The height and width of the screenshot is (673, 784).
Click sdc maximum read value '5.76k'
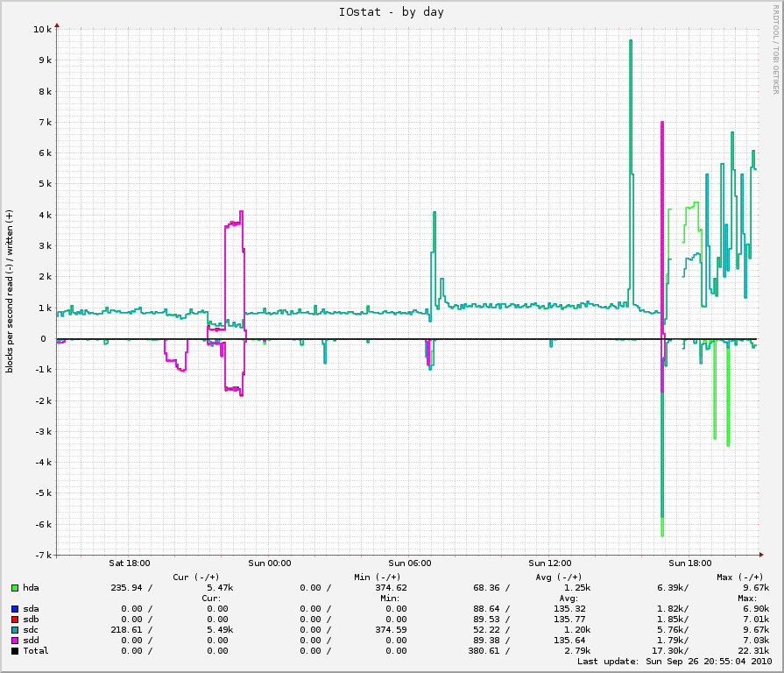click(x=670, y=630)
